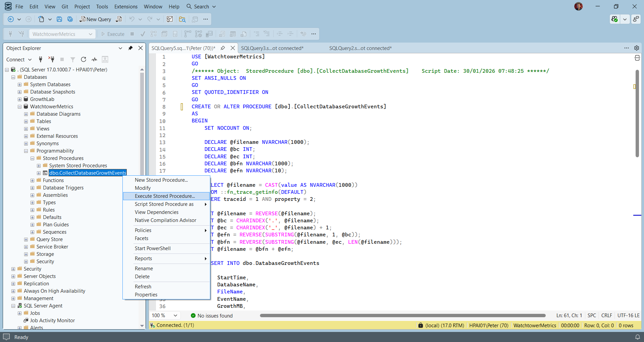Refresh the Object Explorer tree

coord(84,60)
